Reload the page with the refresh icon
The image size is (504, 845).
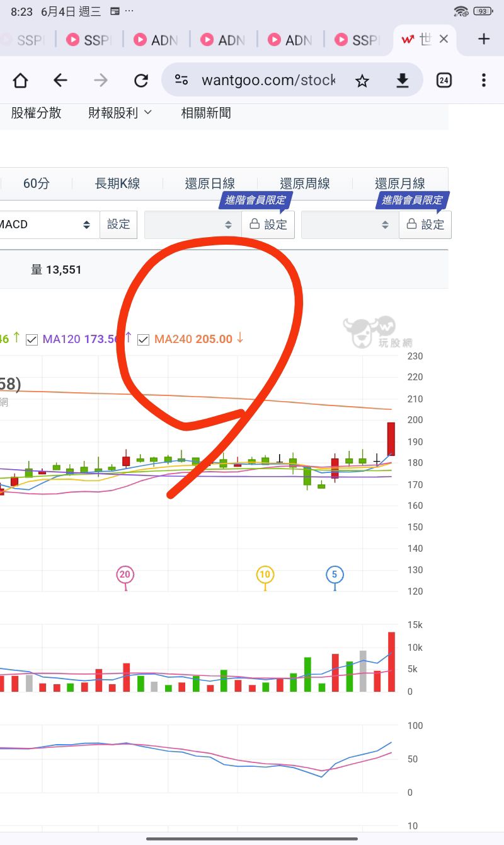(141, 80)
